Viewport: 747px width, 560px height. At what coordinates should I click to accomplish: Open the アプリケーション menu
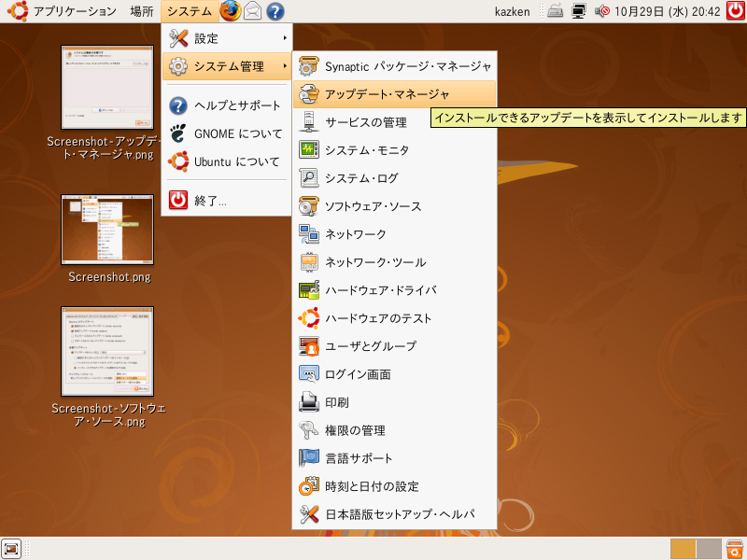[75, 11]
